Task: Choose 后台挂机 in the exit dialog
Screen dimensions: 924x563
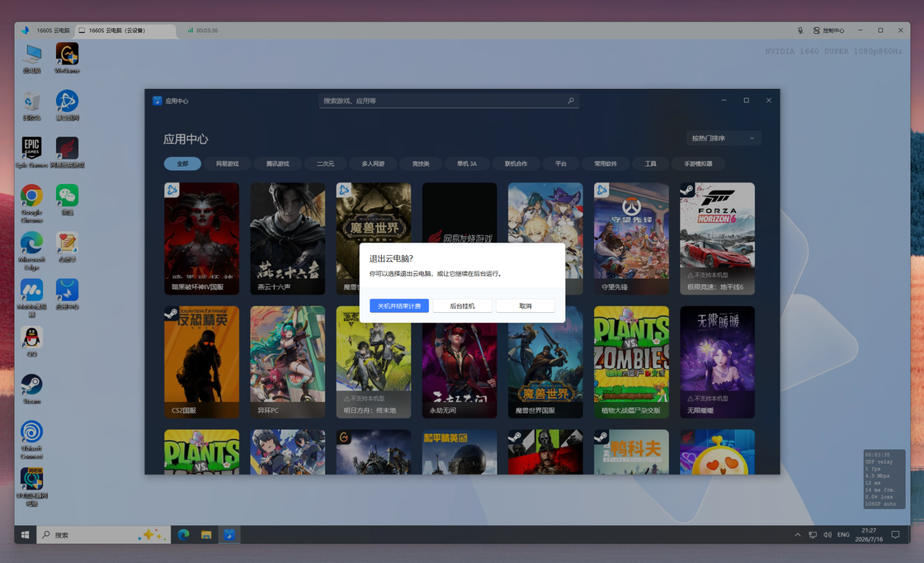Action: [x=462, y=305]
